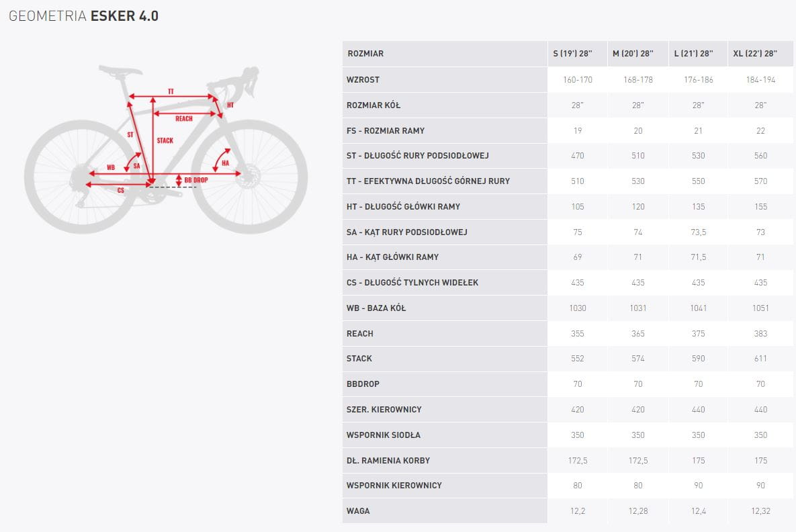The width and height of the screenshot is (796, 532).
Task: Click the BB DROP label on diagram
Action: point(195,181)
